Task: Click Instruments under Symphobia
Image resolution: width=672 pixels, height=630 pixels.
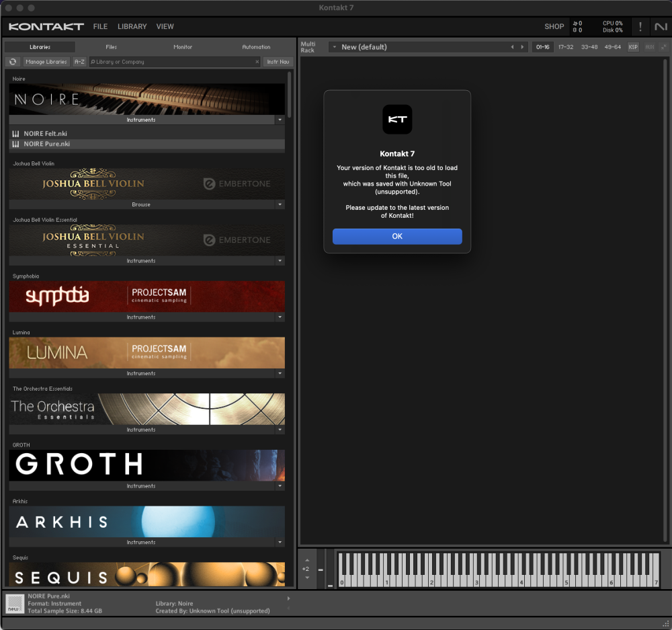Action: pyautogui.click(x=141, y=317)
